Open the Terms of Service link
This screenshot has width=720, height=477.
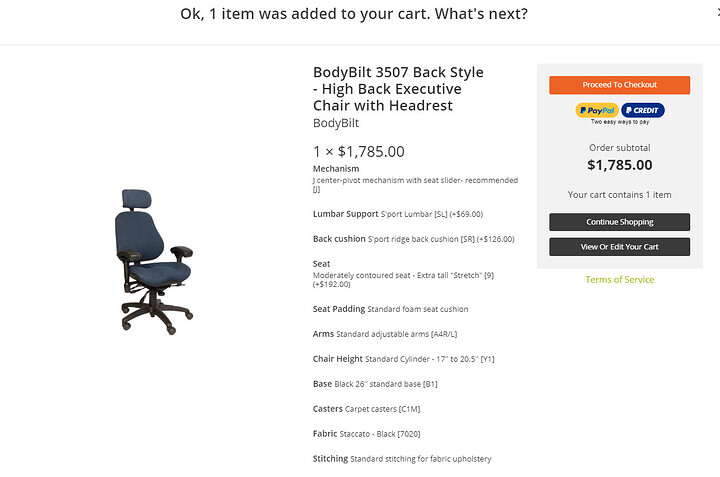click(x=619, y=280)
